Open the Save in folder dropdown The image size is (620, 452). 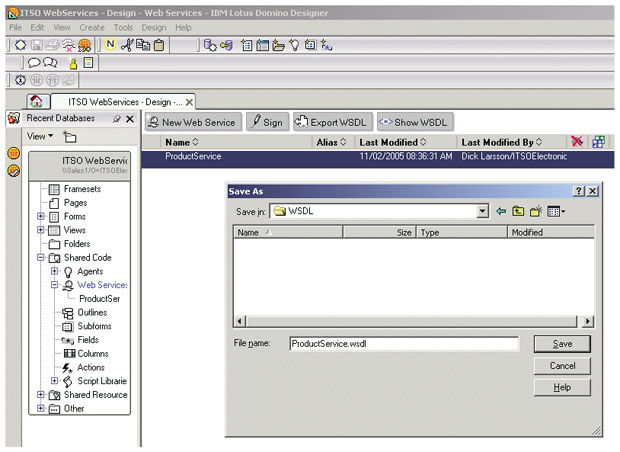[x=482, y=211]
